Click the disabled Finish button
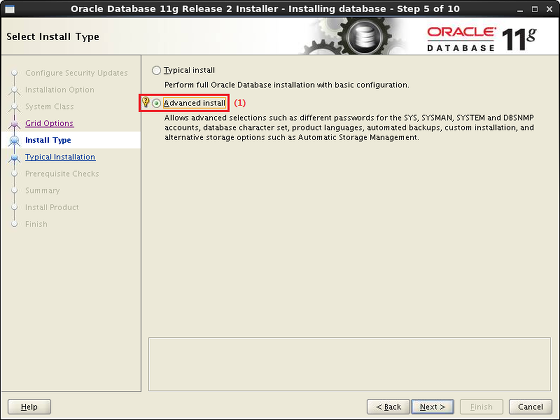 click(x=481, y=407)
